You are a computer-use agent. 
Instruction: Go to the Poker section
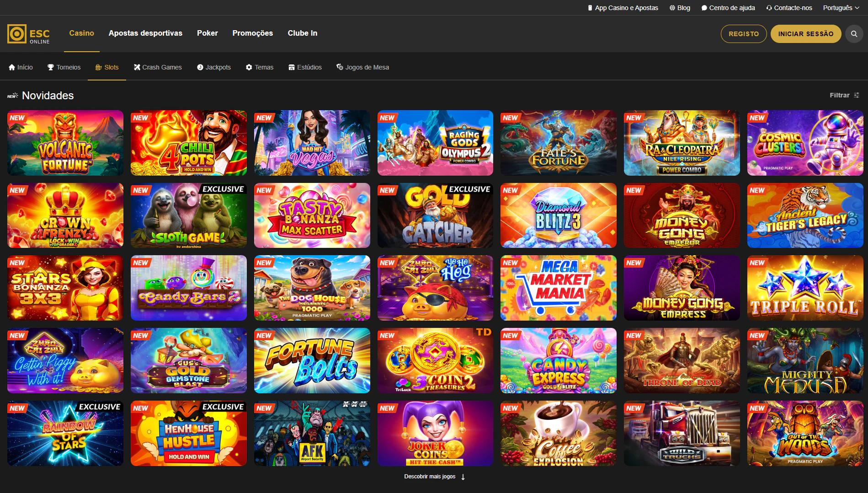pos(208,33)
